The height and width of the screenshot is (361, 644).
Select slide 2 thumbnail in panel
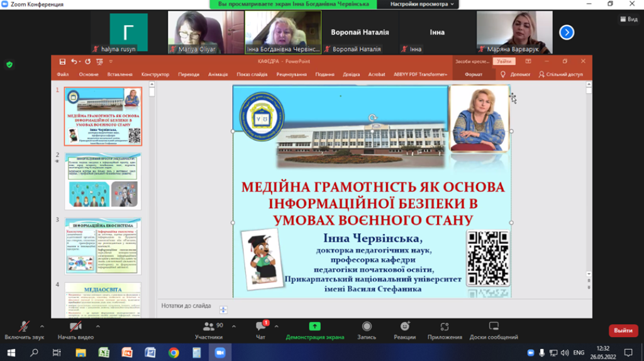tap(103, 181)
